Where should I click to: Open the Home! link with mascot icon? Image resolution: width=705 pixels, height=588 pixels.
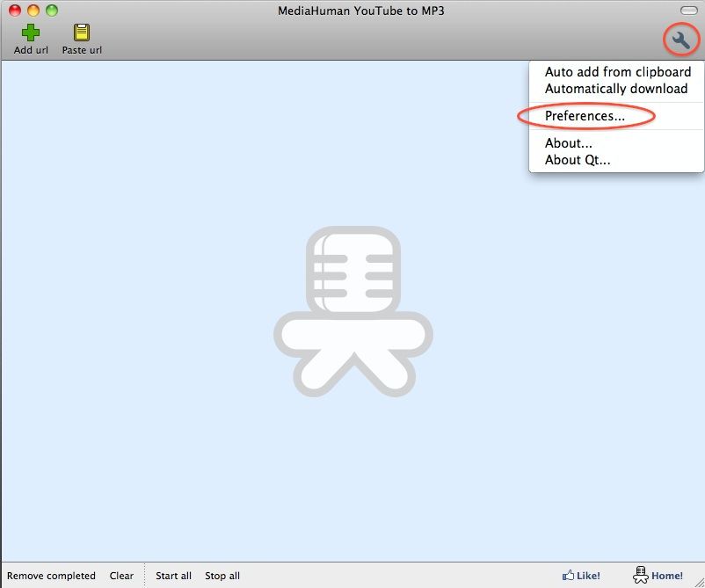[658, 575]
